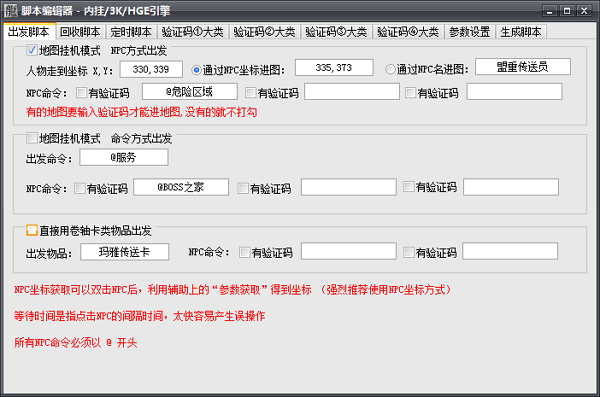
Task: Click the app icon in the title bar
Action: pos(10,11)
